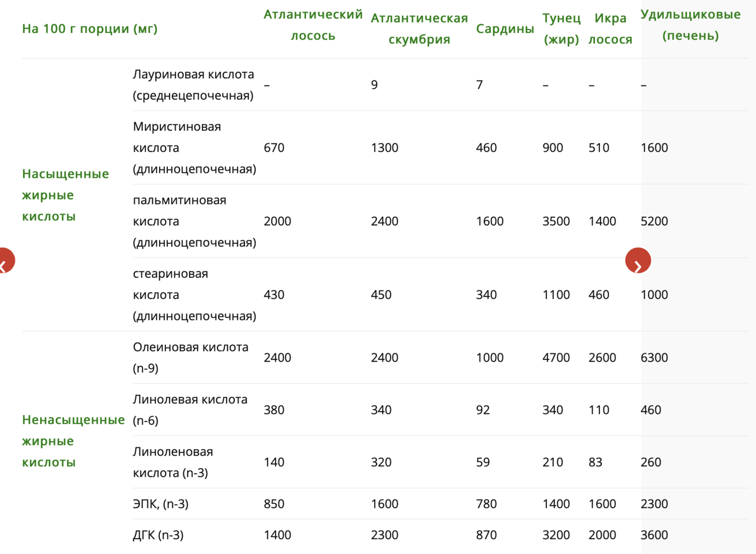Viewport: 756px width, 554px height.
Task: Select value '2300' in the ЭПК row
Action: coord(654,504)
